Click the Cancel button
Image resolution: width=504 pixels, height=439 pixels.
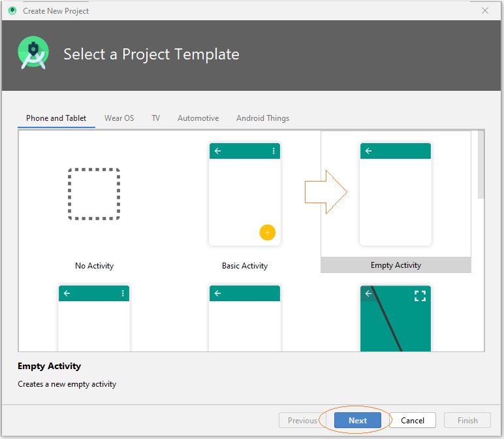413,420
